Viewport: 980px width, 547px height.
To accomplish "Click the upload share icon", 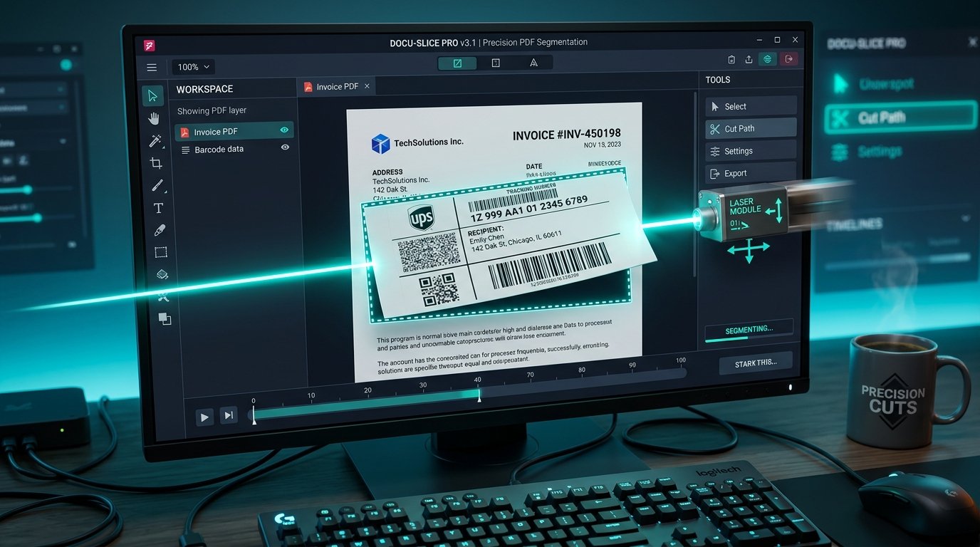I will click(x=749, y=60).
